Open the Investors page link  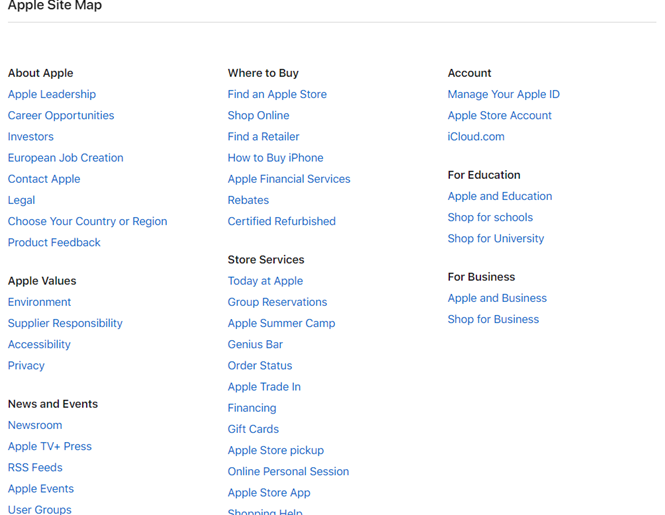31,137
